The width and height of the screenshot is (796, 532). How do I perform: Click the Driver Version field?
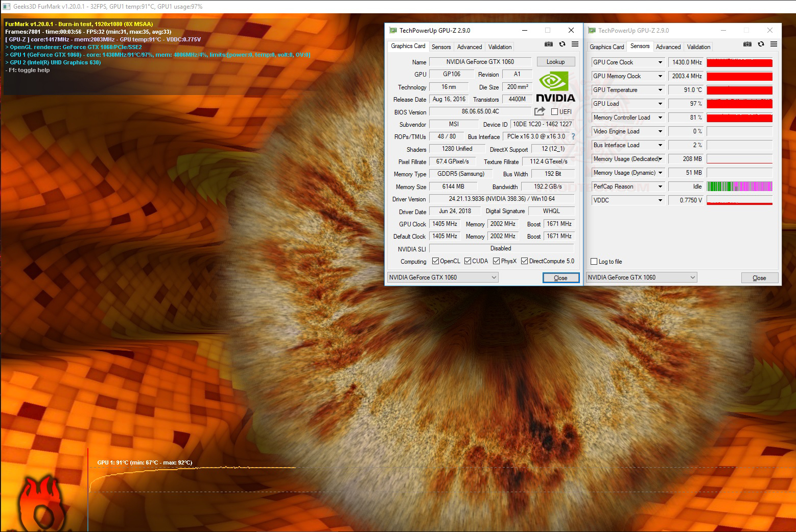click(x=502, y=199)
